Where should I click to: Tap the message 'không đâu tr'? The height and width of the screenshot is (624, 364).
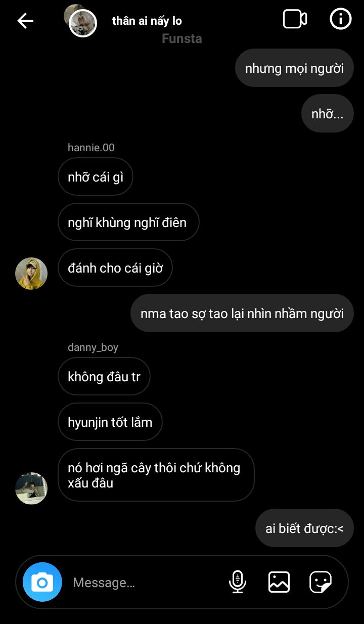click(x=104, y=376)
